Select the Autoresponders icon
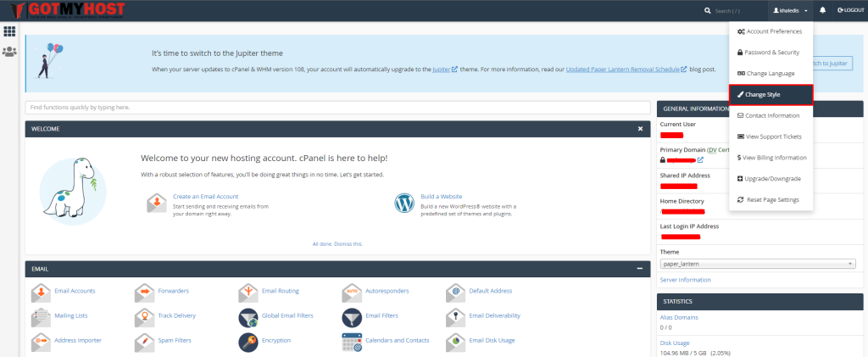The height and width of the screenshot is (357, 868). tap(352, 293)
